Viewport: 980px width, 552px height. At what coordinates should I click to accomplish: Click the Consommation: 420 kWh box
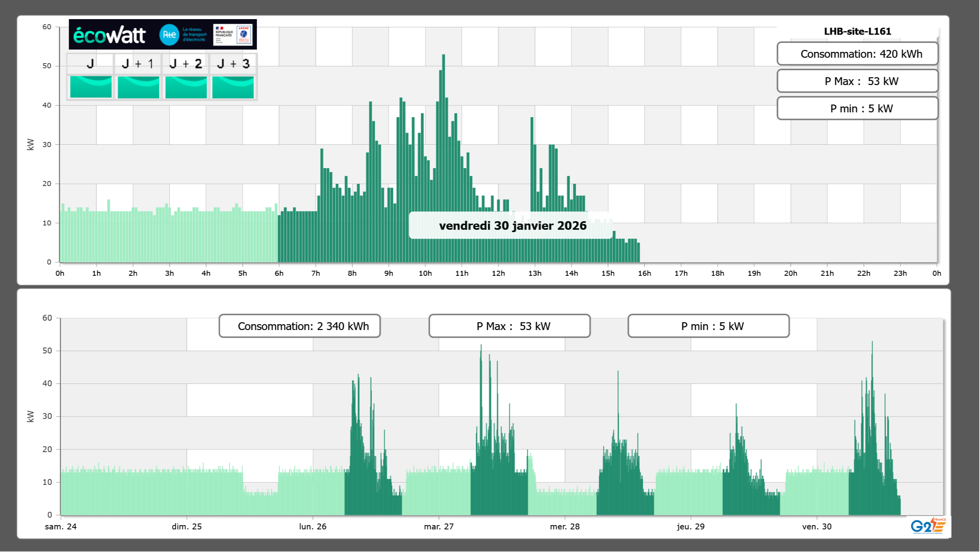click(857, 54)
